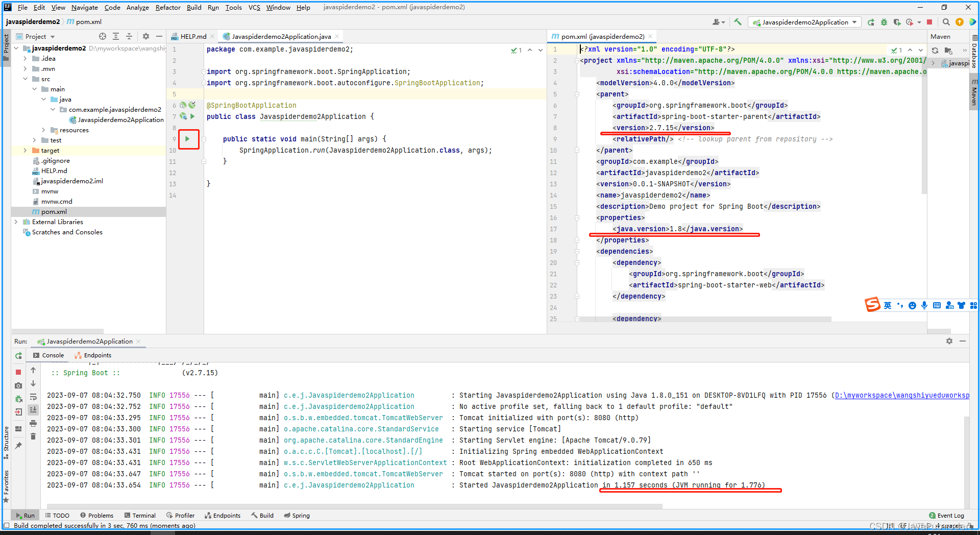
Task: Expand all nodes in Project panel
Action: 116,36
